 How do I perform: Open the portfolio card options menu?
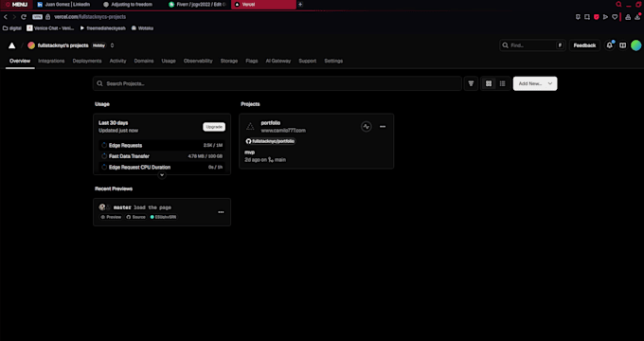383,127
